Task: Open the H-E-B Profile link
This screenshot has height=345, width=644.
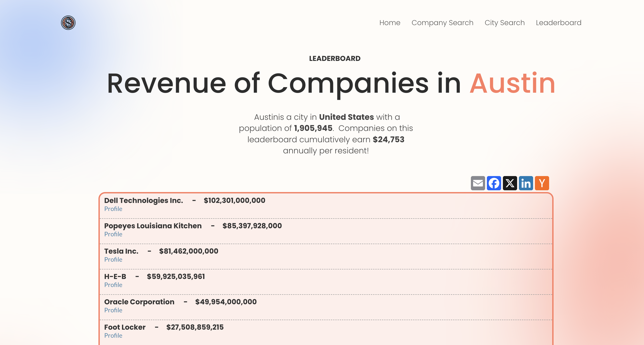Action: (113, 285)
